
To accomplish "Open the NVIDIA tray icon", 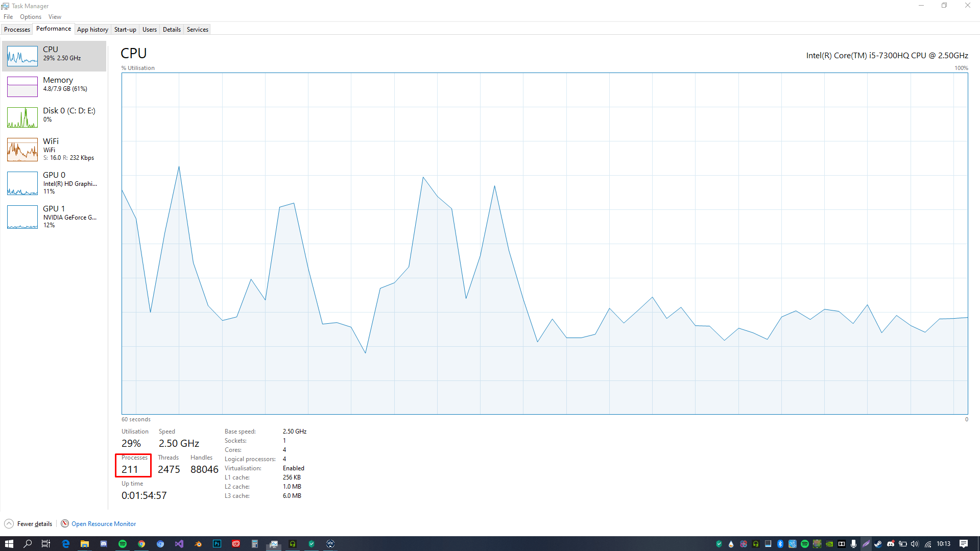I will (829, 544).
